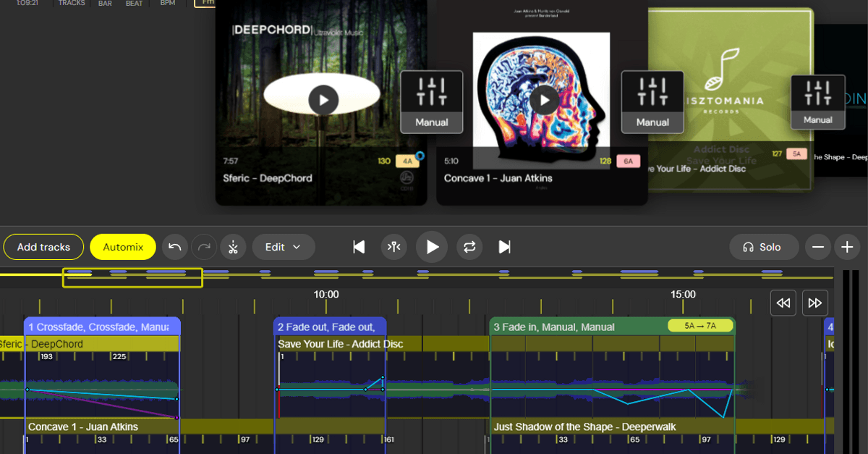Screen dimensions: 868x454
Task: Skip to the next track in transport
Action: click(504, 247)
